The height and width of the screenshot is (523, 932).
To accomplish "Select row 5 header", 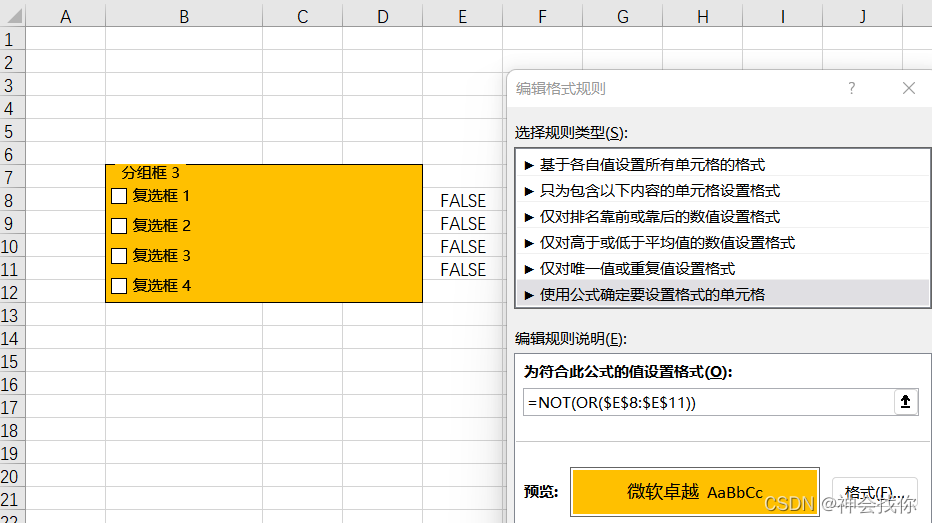I will [x=12, y=131].
